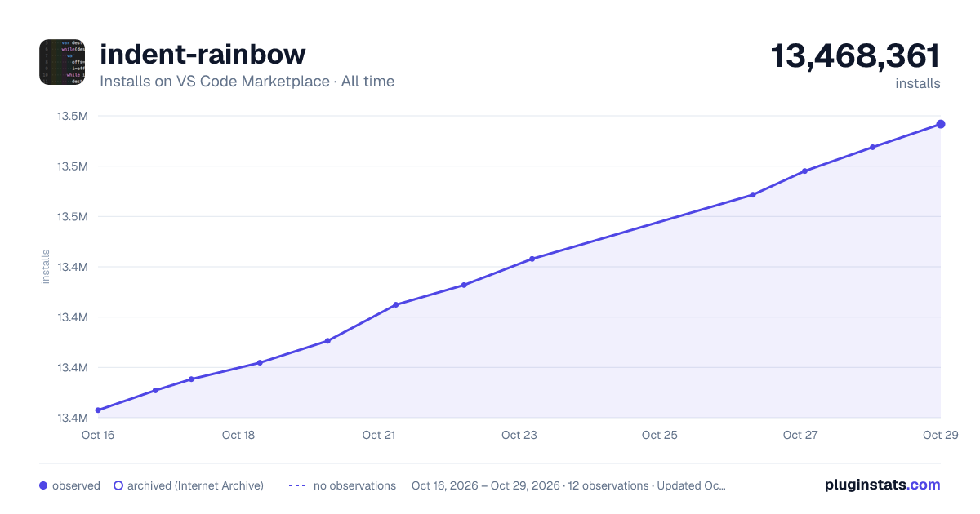Click the Oct 23 x-axis label
Screen dimensions: 980x514
(519, 435)
